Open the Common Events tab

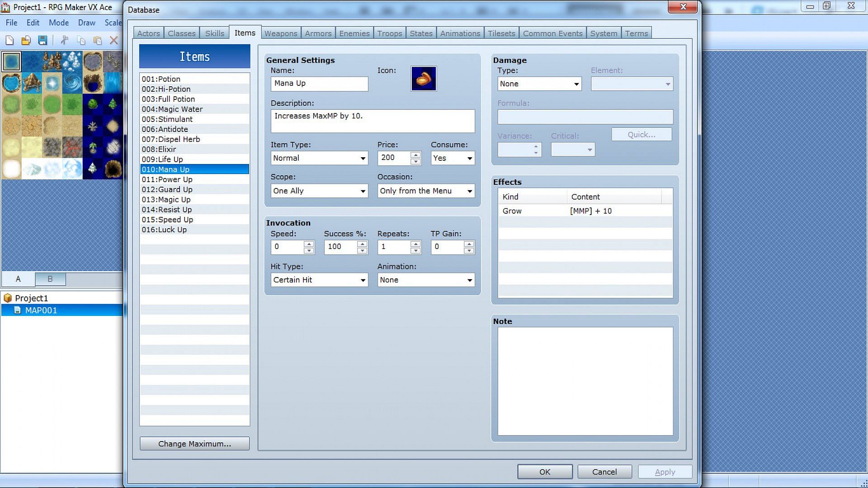(552, 33)
